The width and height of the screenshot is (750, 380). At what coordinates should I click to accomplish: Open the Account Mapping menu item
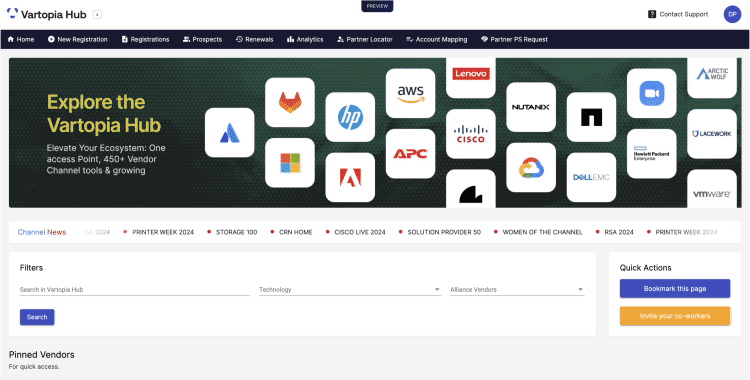(x=436, y=39)
